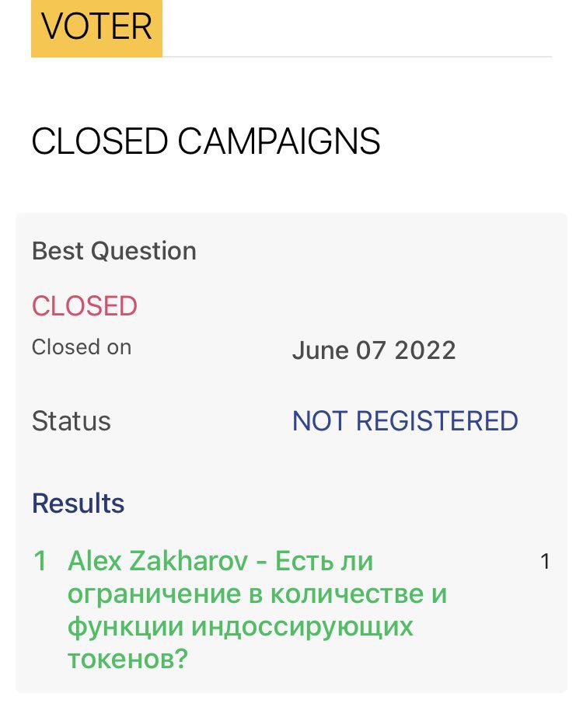Click the vote count beside the result
583x728 pixels.
(545, 562)
